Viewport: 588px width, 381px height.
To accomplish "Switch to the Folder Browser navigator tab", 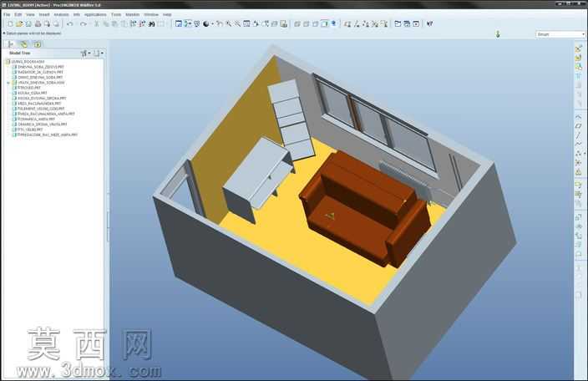I will pyautogui.click(x=23, y=44).
